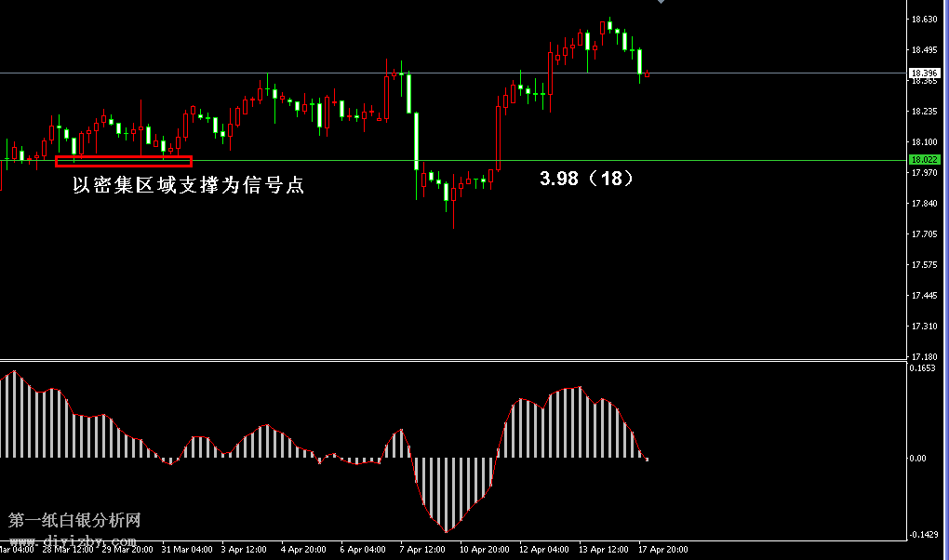Click the 17.180 price axis label
Image resolution: width=949 pixels, height=560 pixels.
pyautogui.click(x=924, y=357)
